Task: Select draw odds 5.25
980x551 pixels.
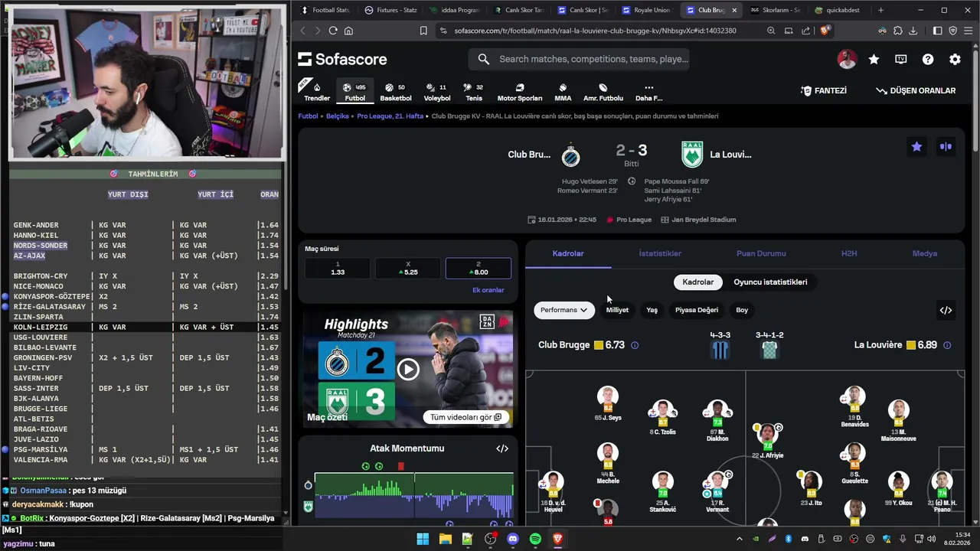Action: pyautogui.click(x=407, y=268)
